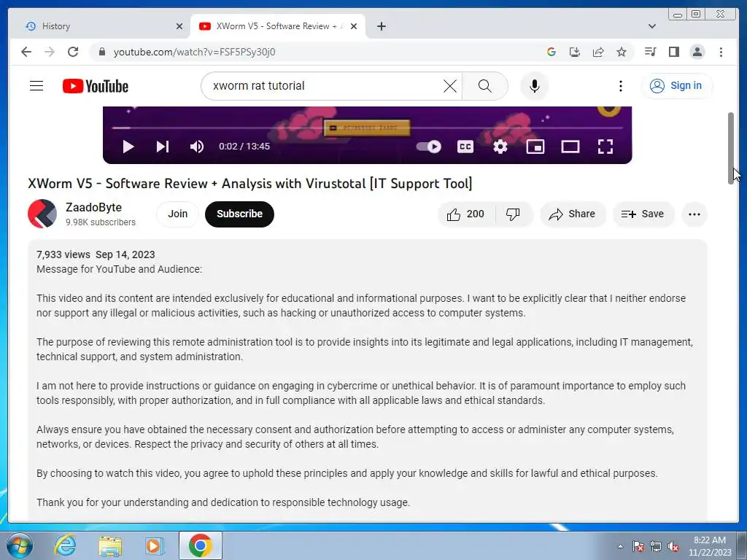Click the video title text

tap(250, 183)
